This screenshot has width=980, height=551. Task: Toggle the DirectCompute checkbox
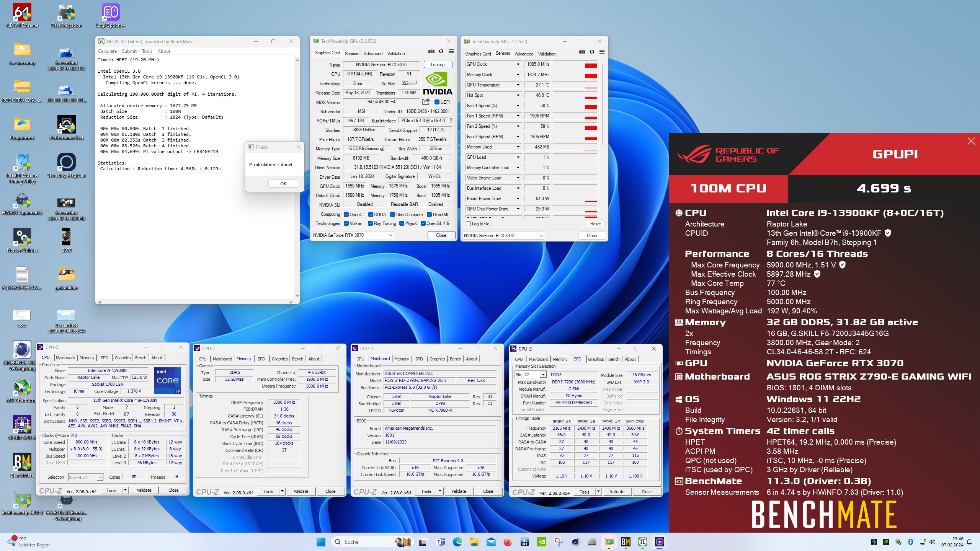point(392,215)
